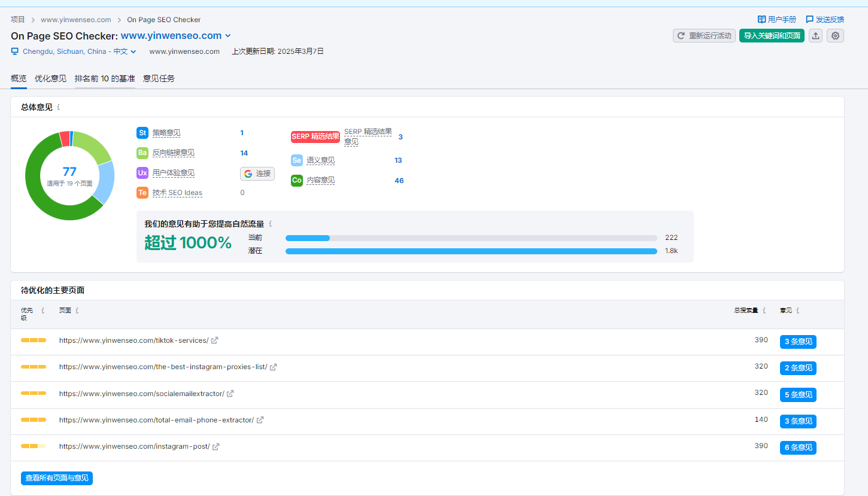Screen dimensions: 868x496
Task: Open external link icon for tiktok-services page
Action: (x=215, y=340)
